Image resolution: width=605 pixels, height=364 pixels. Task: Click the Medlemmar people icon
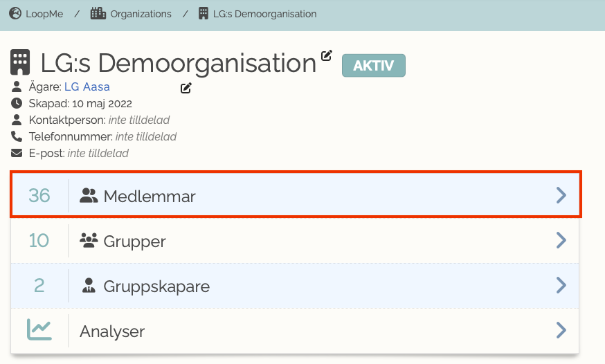[89, 196]
